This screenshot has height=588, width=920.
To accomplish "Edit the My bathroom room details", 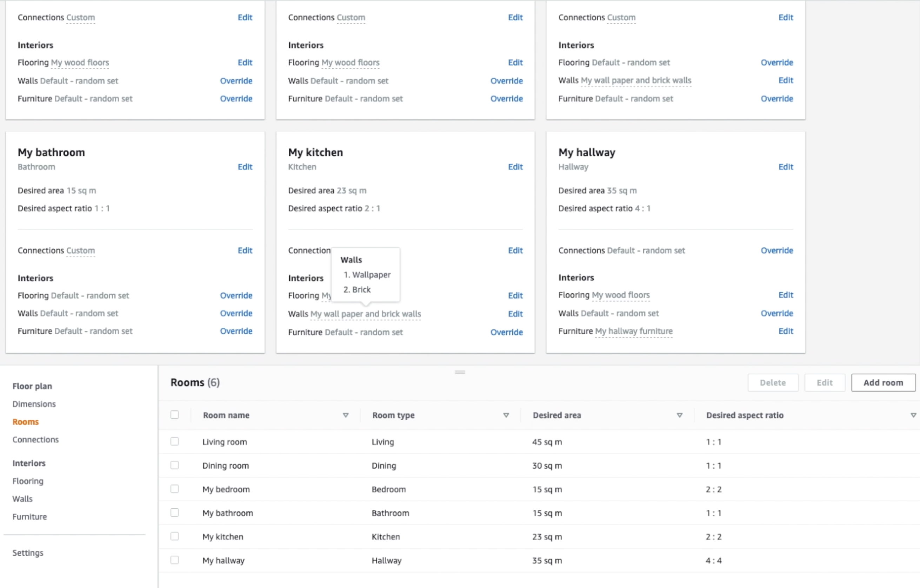I will 245,167.
